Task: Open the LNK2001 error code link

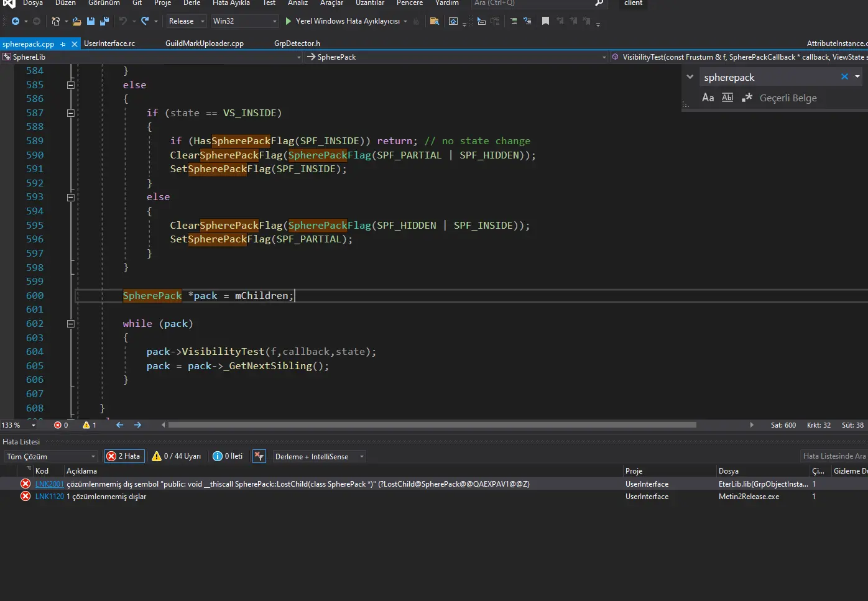Action: point(49,484)
